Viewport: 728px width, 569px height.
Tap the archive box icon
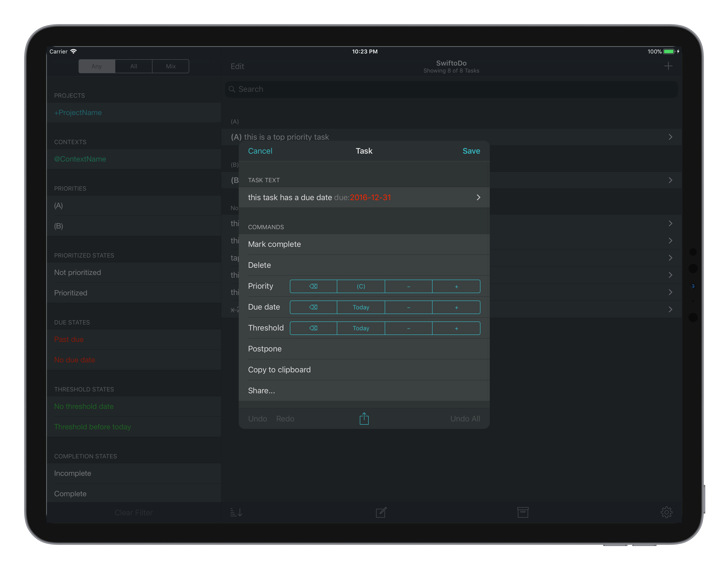[523, 512]
